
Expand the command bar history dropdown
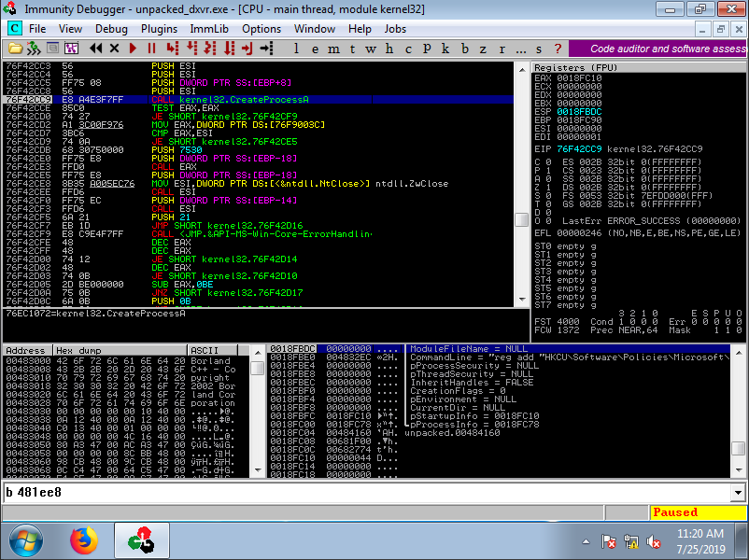click(x=738, y=493)
